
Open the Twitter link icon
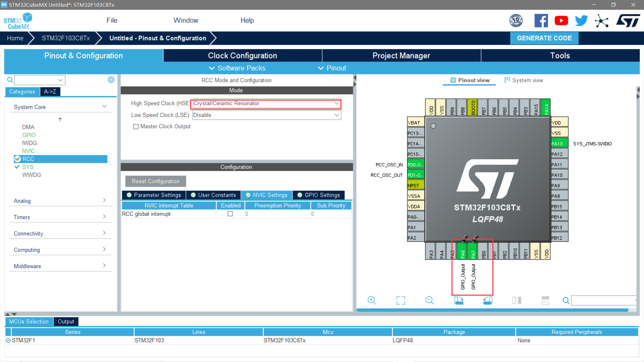point(581,20)
